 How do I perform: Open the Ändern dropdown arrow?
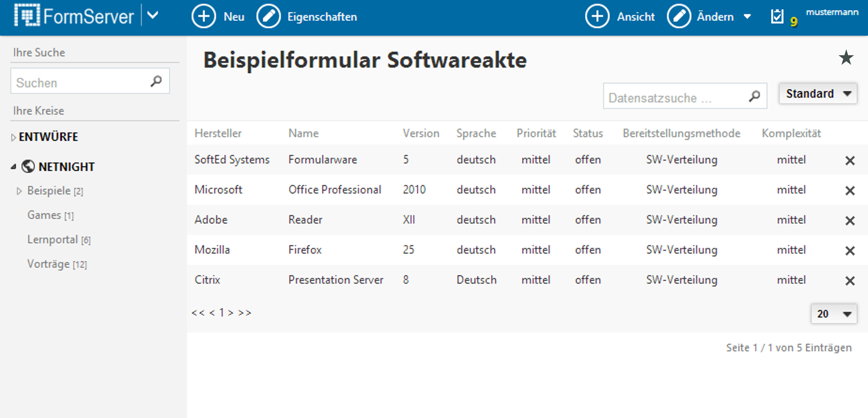[747, 16]
